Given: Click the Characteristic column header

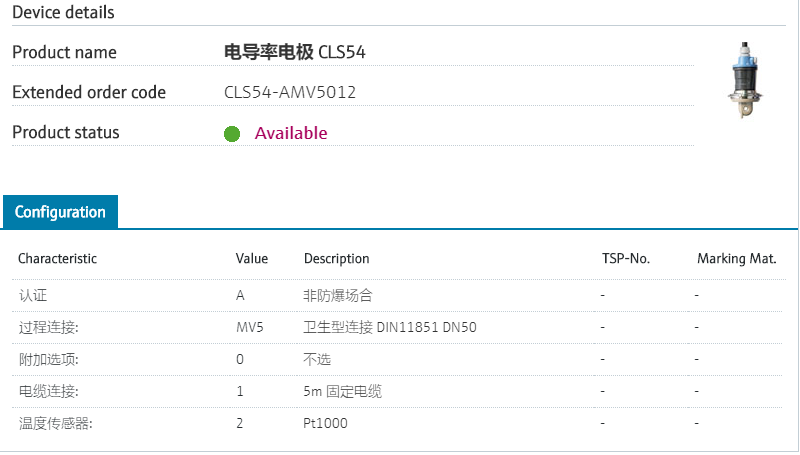Looking at the screenshot, I should pos(58,259).
